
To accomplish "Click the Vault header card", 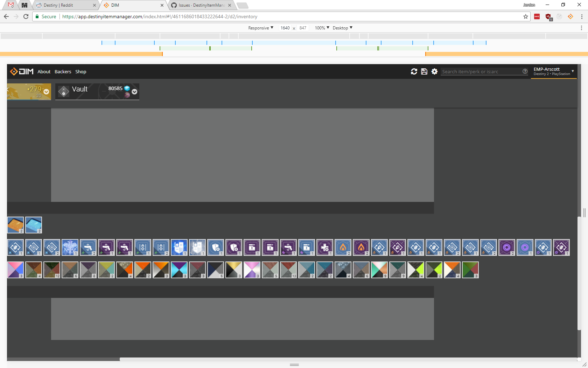I will click(x=97, y=91).
